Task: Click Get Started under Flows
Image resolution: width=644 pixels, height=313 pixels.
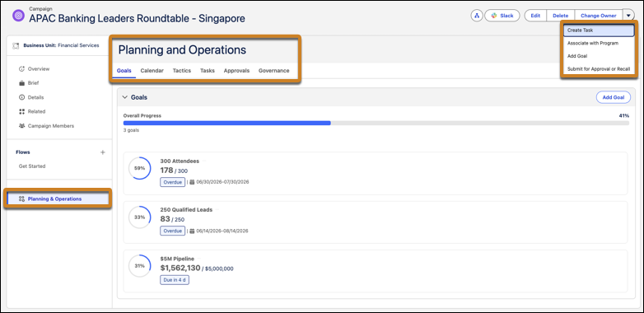Action: pyautogui.click(x=32, y=166)
